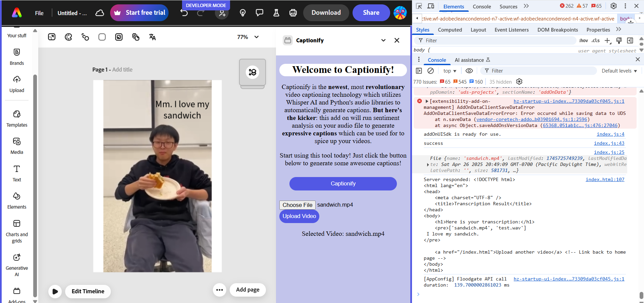
Task: Click the Add page button
Action: (248, 290)
